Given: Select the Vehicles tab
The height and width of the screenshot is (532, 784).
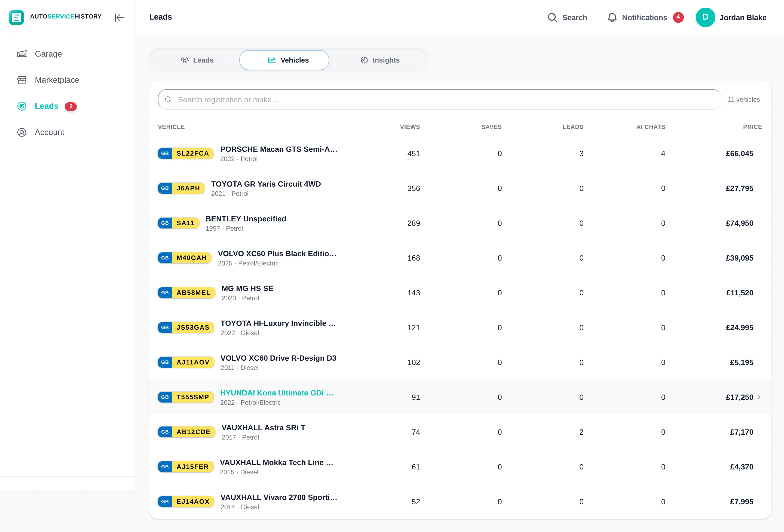Looking at the screenshot, I should [x=284, y=60].
